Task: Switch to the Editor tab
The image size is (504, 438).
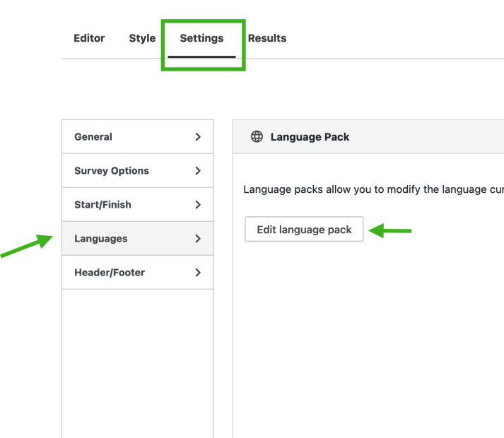Action: (89, 38)
